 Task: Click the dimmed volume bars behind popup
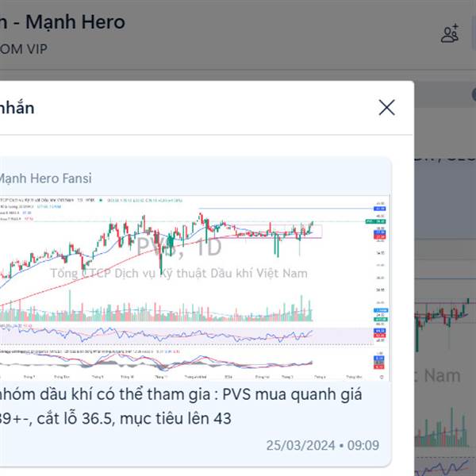coord(442,428)
